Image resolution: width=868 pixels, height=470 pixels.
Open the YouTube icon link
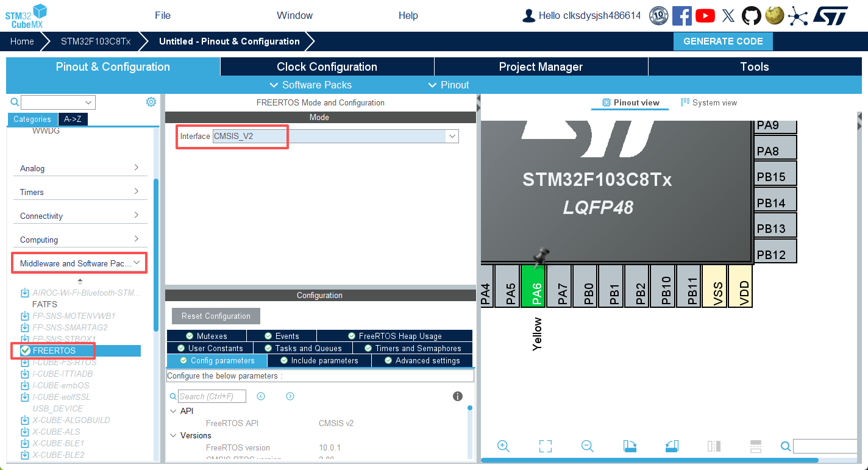coord(705,15)
